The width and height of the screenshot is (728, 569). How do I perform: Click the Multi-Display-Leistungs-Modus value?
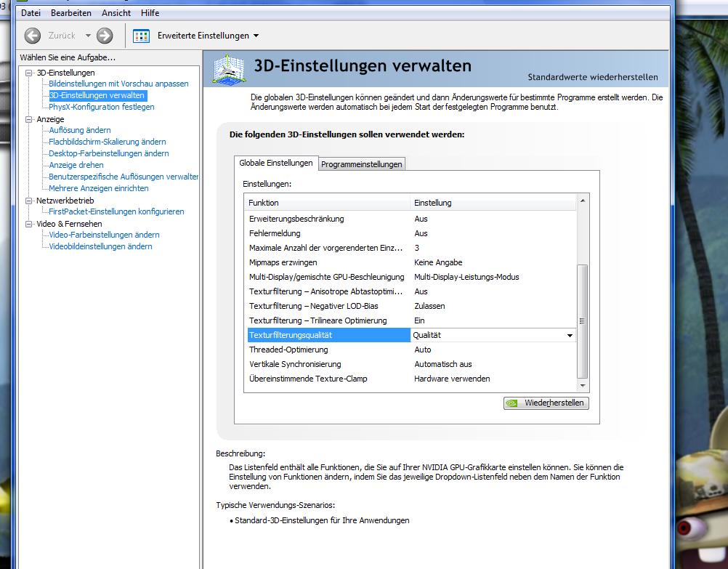tap(466, 278)
